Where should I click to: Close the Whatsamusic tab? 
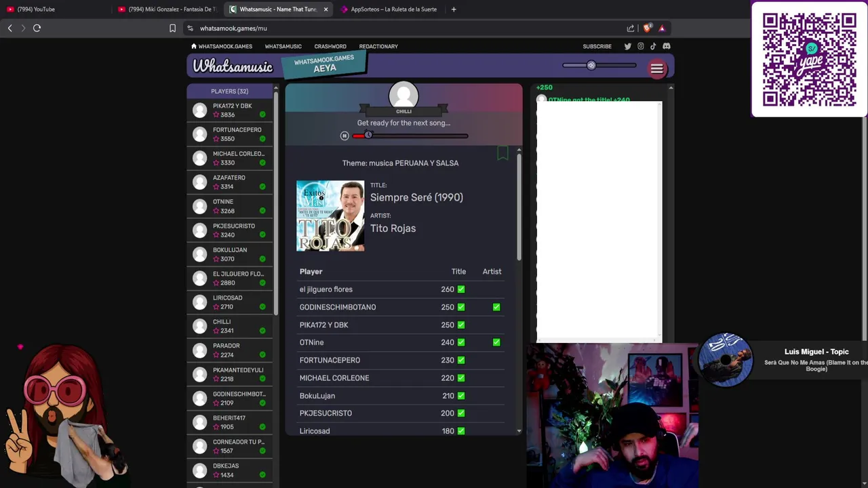[325, 9]
